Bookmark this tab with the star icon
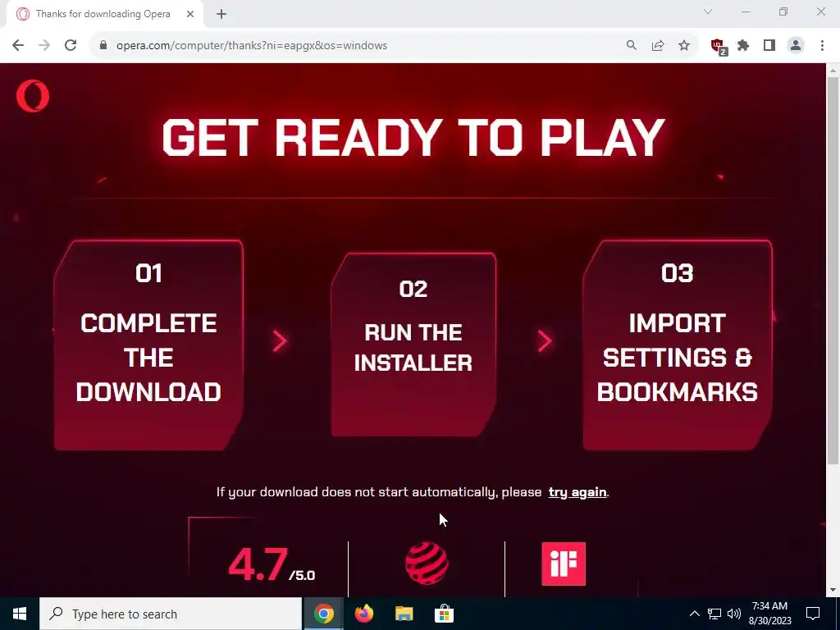 684,46
